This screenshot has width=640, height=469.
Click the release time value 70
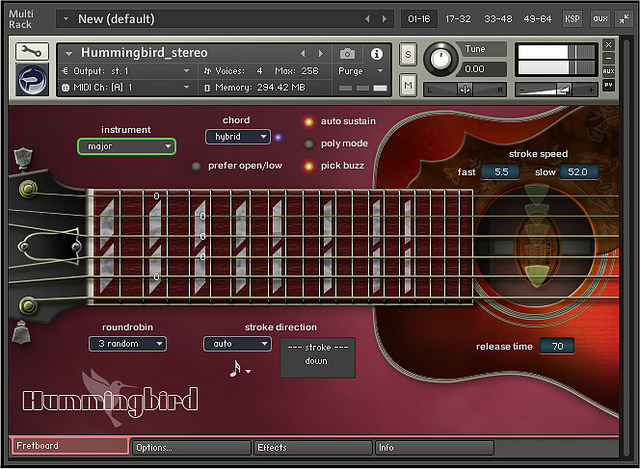click(x=557, y=347)
